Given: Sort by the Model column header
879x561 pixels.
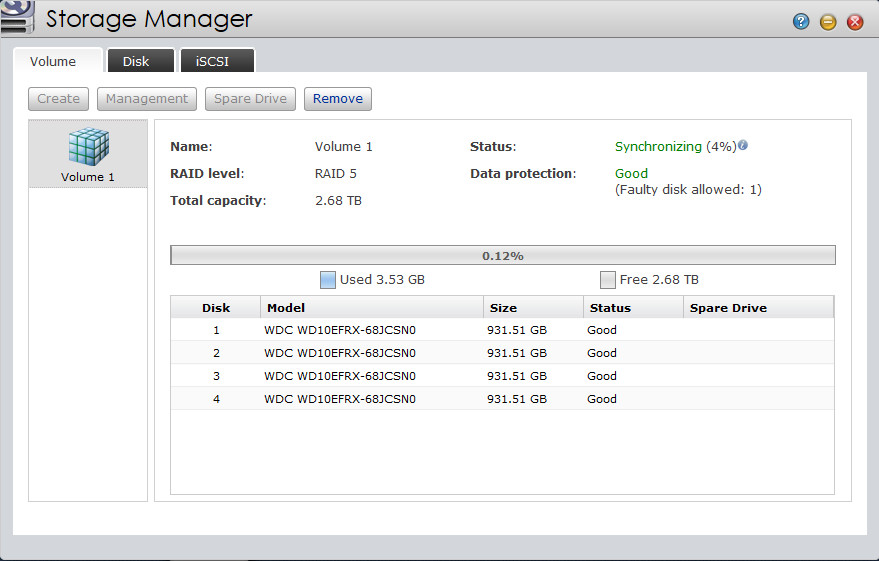Looking at the screenshot, I should 371,308.
